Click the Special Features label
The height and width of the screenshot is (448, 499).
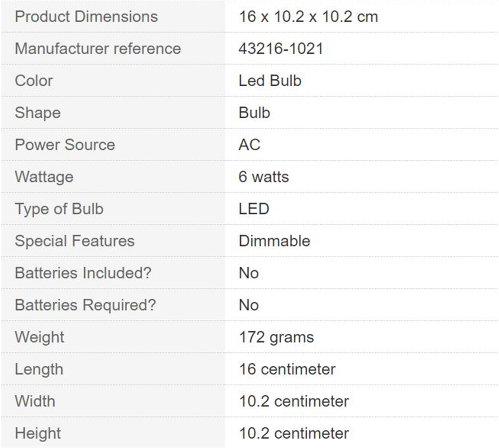click(x=75, y=241)
